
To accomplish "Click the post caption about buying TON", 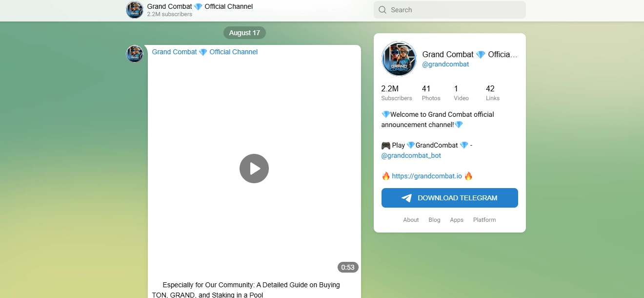I will tap(246, 290).
